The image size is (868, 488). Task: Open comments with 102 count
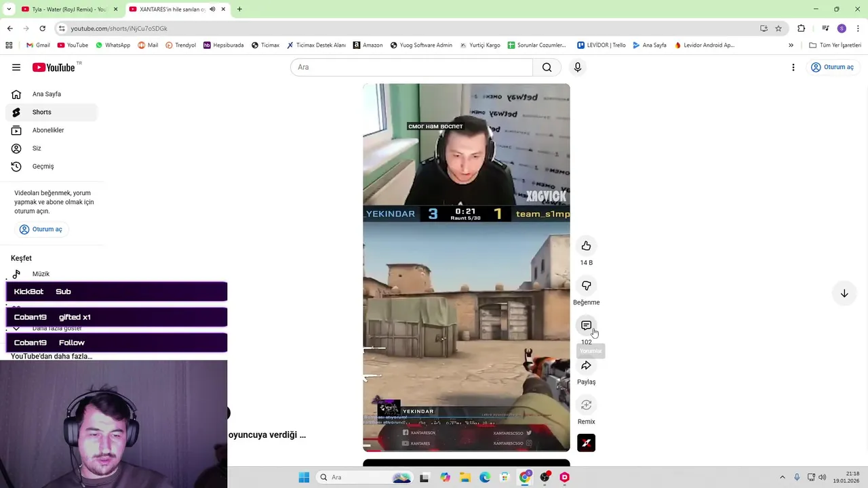pyautogui.click(x=586, y=326)
